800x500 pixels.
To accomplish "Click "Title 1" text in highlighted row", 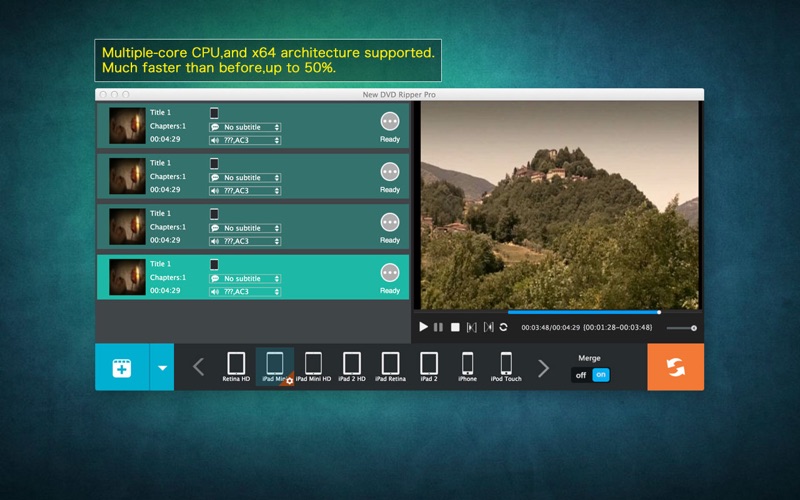I will coord(160,264).
